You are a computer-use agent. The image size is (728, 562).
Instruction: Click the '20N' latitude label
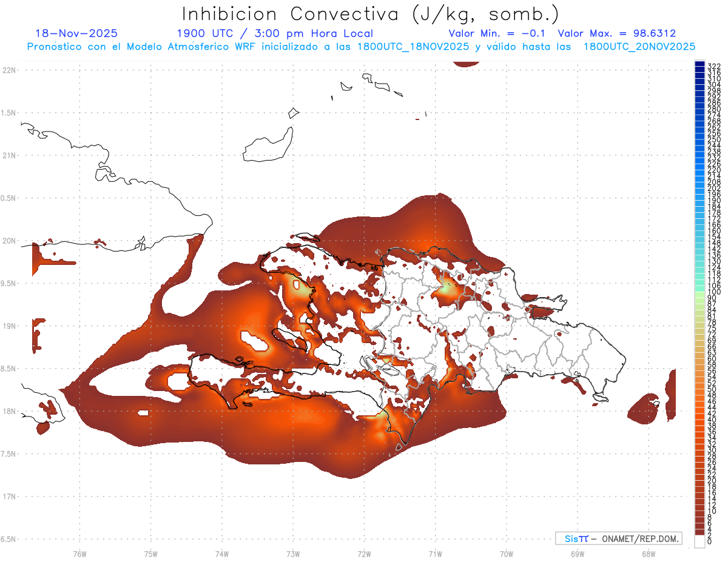8,241
